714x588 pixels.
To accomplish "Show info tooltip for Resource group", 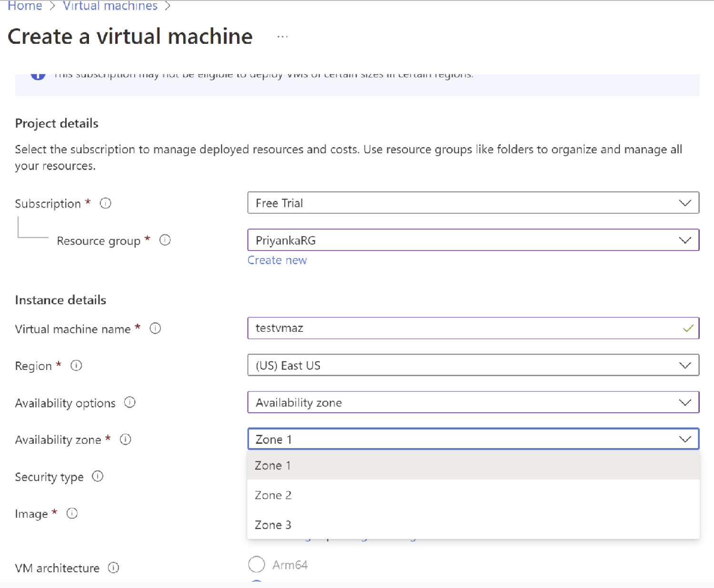I will click(x=165, y=240).
